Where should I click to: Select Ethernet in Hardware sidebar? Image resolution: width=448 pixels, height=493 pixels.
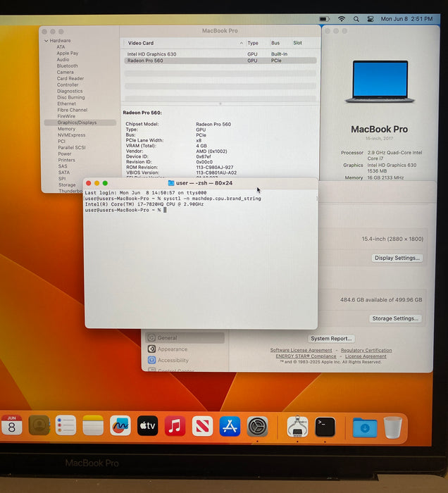(66, 104)
